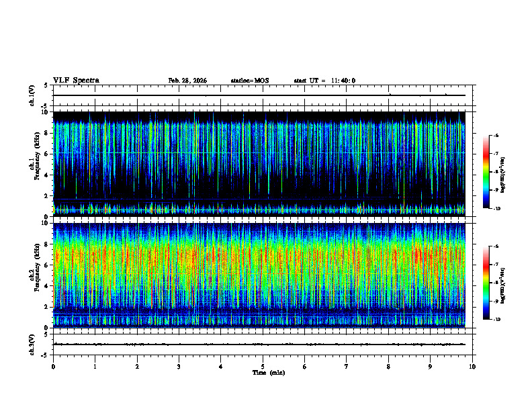Click the ch.2 colorbar "-9" scale value

pyautogui.click(x=496, y=301)
